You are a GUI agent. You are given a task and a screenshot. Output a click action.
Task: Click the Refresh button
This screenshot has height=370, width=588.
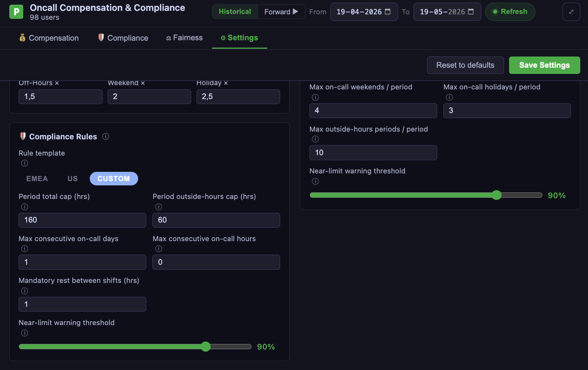coord(510,12)
